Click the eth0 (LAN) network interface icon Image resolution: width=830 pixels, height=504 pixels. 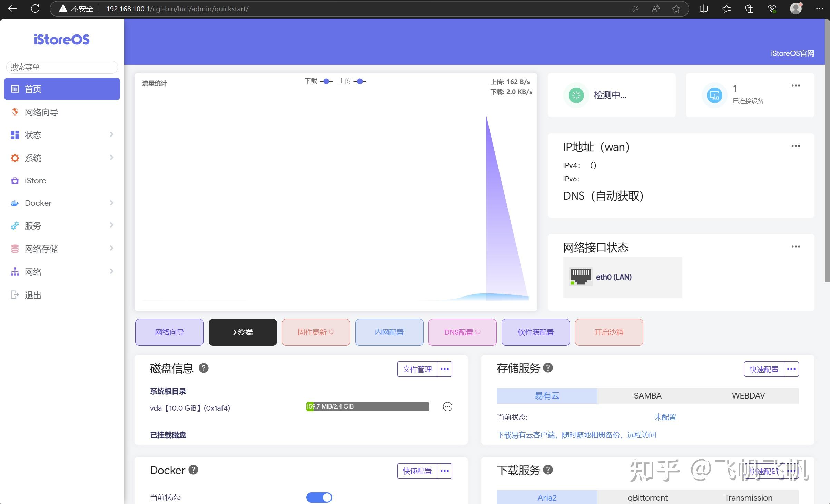tap(581, 276)
